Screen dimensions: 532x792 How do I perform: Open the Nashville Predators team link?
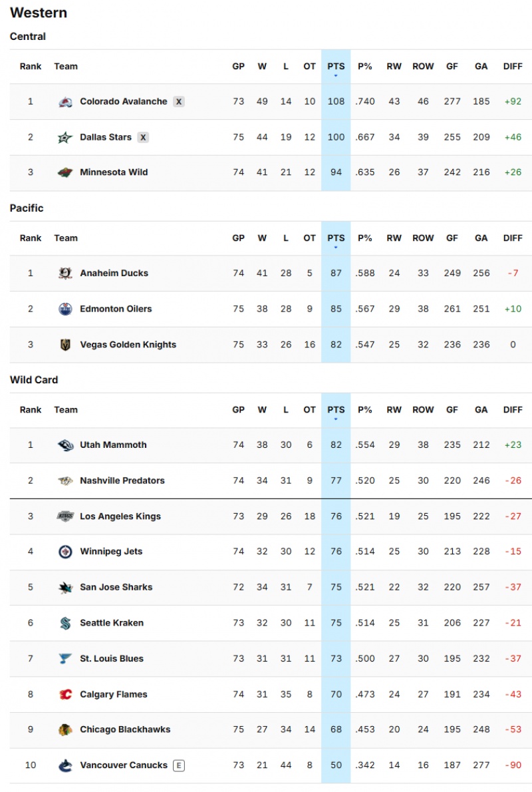coord(122,481)
